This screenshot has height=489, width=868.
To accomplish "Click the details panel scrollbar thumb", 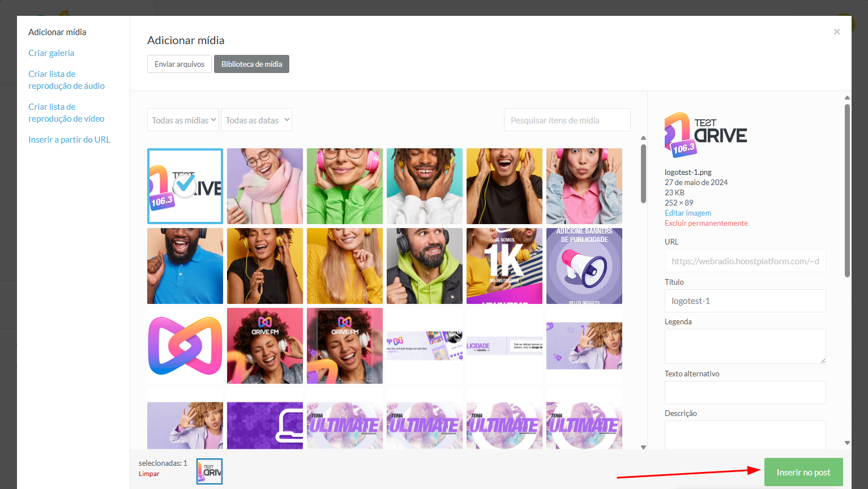I will coord(847,190).
